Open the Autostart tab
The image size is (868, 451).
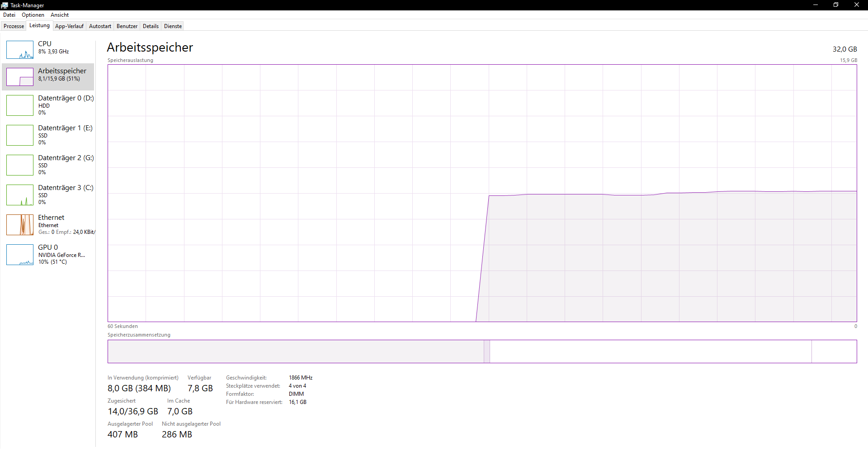pyautogui.click(x=99, y=26)
